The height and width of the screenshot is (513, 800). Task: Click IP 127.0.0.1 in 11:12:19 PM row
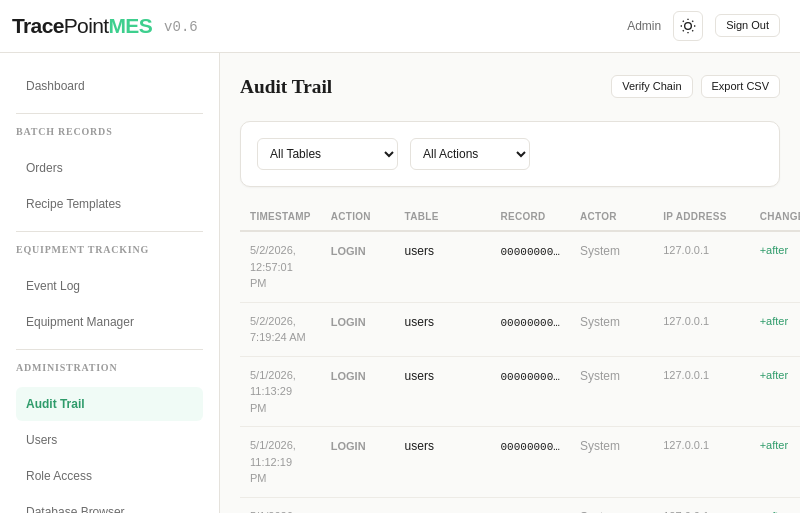(686, 445)
